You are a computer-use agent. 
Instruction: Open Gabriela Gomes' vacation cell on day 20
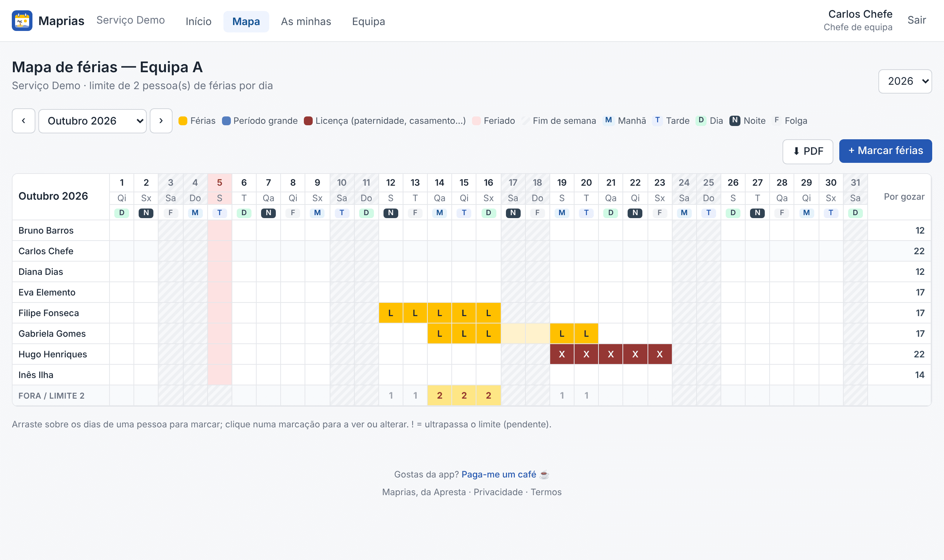coord(586,333)
